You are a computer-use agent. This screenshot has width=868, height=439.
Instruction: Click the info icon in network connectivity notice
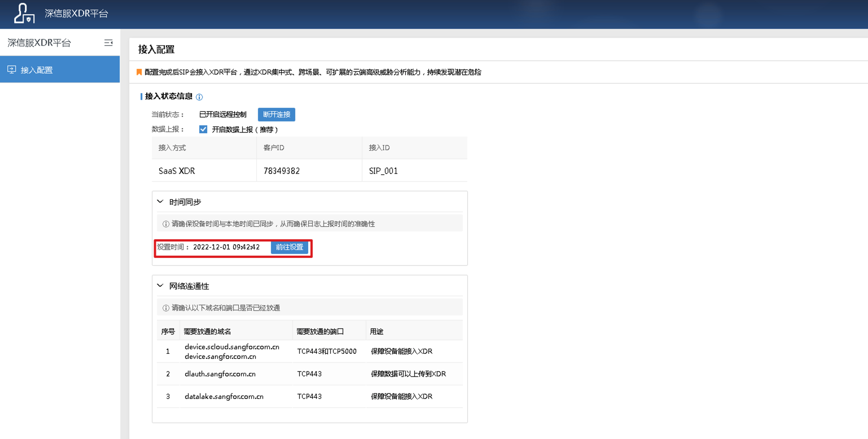164,306
